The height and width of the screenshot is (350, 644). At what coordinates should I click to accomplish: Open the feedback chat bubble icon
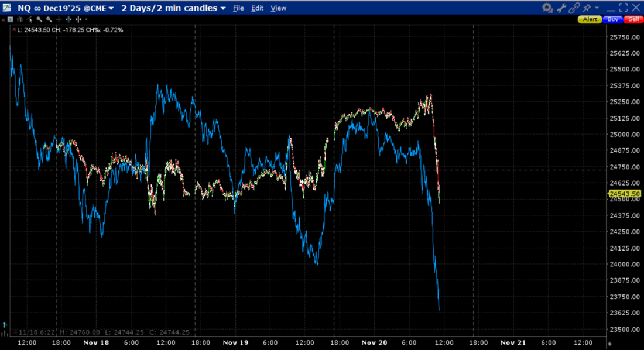[x=547, y=8]
